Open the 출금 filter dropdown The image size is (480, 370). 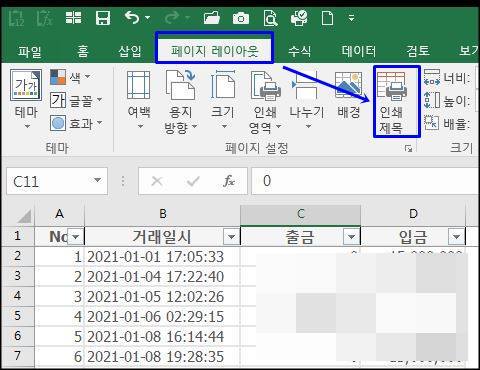pos(351,237)
